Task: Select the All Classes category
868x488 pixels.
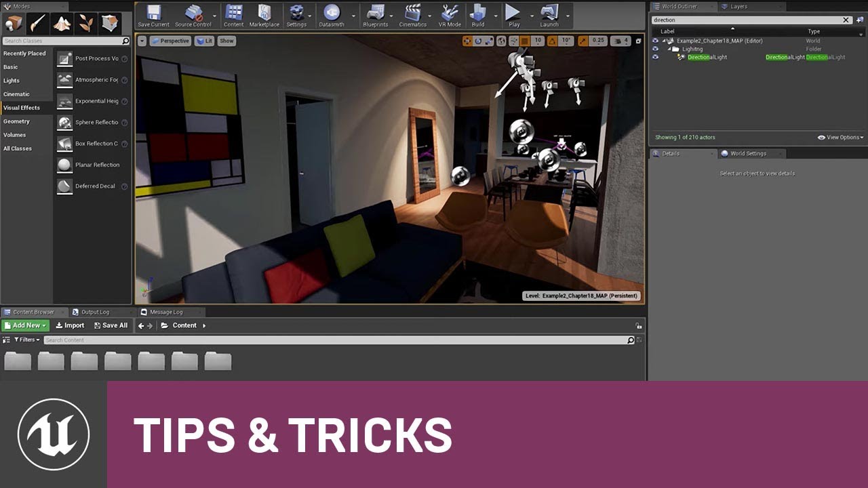Action: [x=26, y=148]
